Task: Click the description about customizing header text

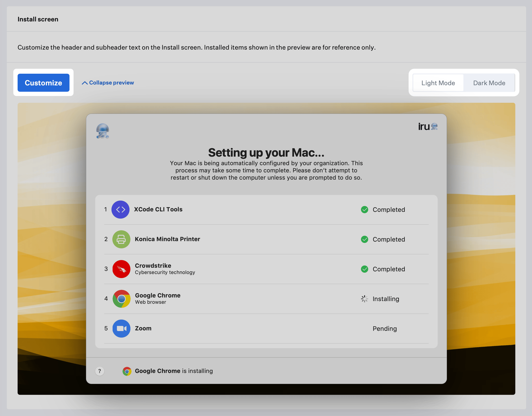Action: tap(197, 47)
